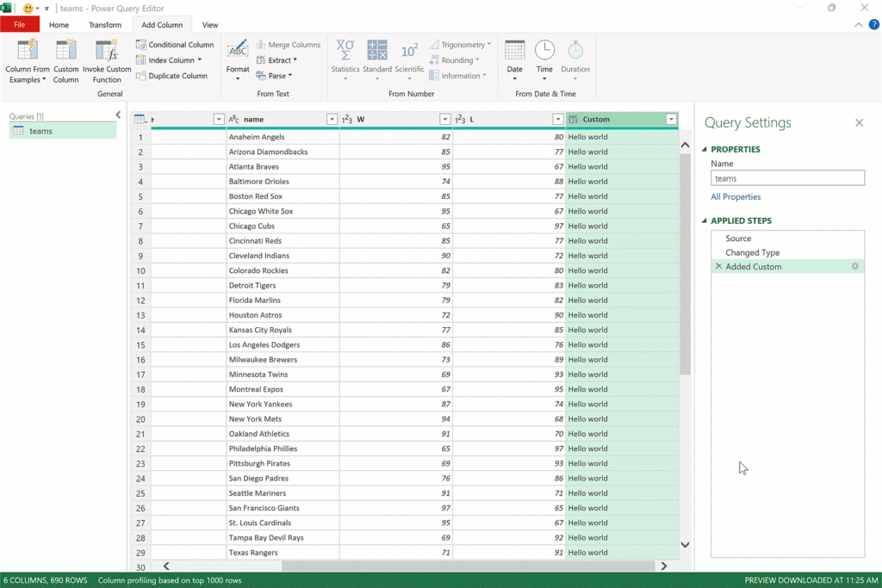Click the Scientific functions icon
Viewport: 882px width, 588px height.
[409, 51]
